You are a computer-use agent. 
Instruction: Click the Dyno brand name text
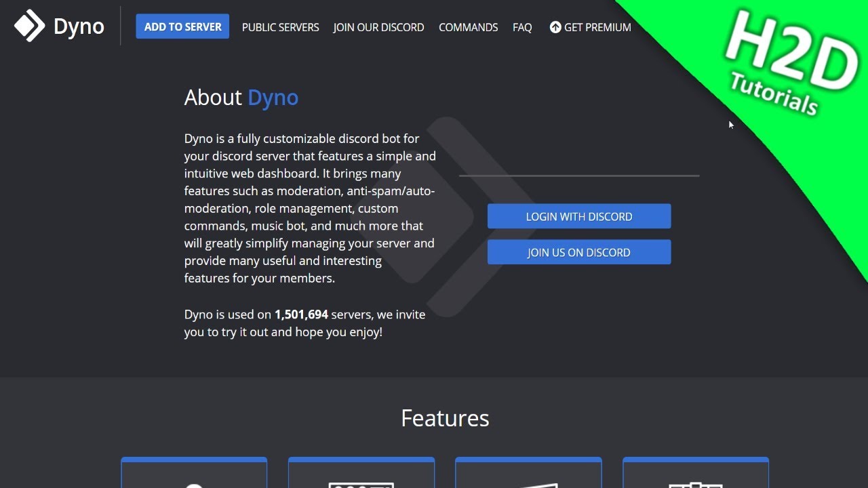(79, 27)
